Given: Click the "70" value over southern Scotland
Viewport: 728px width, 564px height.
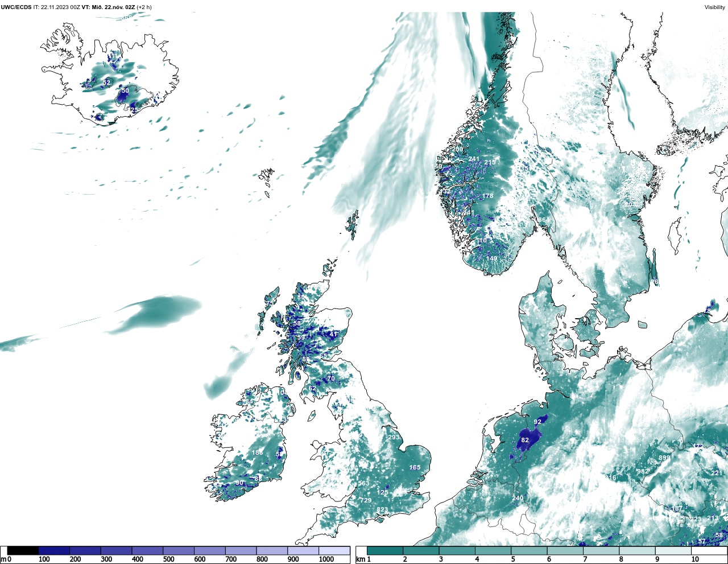Looking at the screenshot, I should point(331,378).
